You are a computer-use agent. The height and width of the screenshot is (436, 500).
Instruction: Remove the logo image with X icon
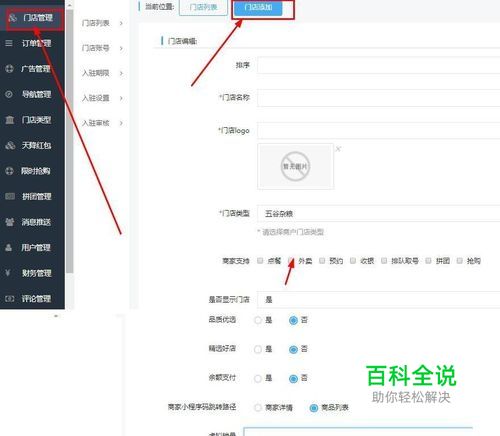pyautogui.click(x=338, y=149)
